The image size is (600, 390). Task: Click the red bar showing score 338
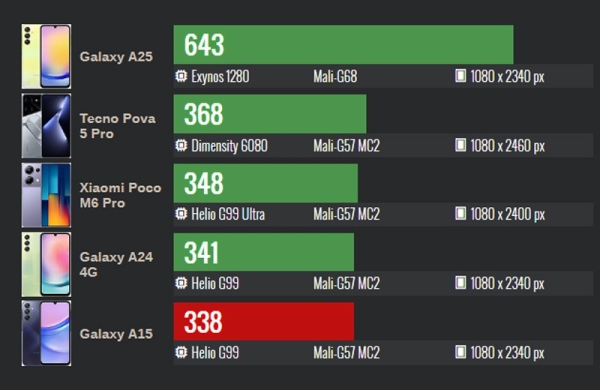pyautogui.click(x=264, y=321)
